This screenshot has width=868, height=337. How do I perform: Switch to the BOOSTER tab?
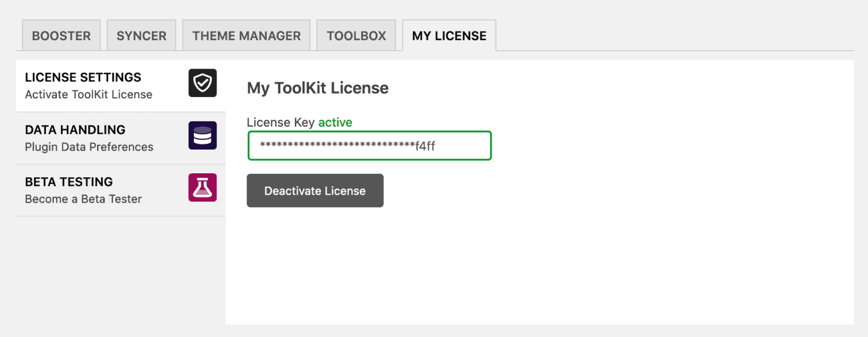point(60,35)
